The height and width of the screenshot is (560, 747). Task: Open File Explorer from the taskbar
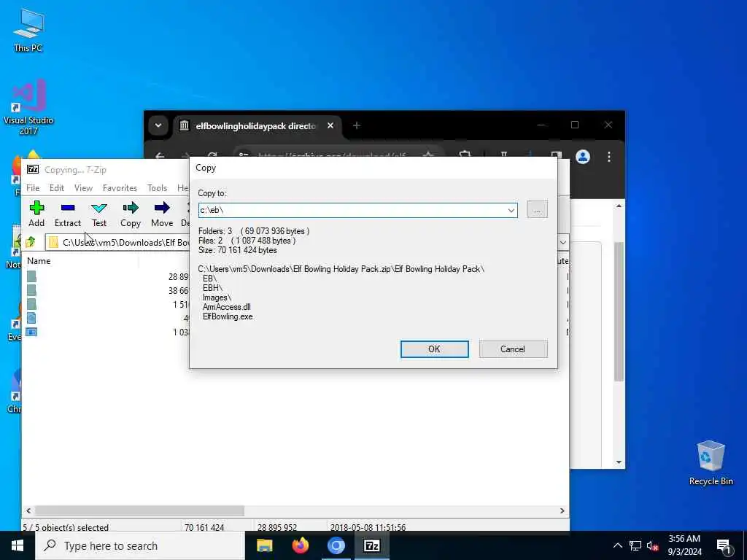pos(264,545)
